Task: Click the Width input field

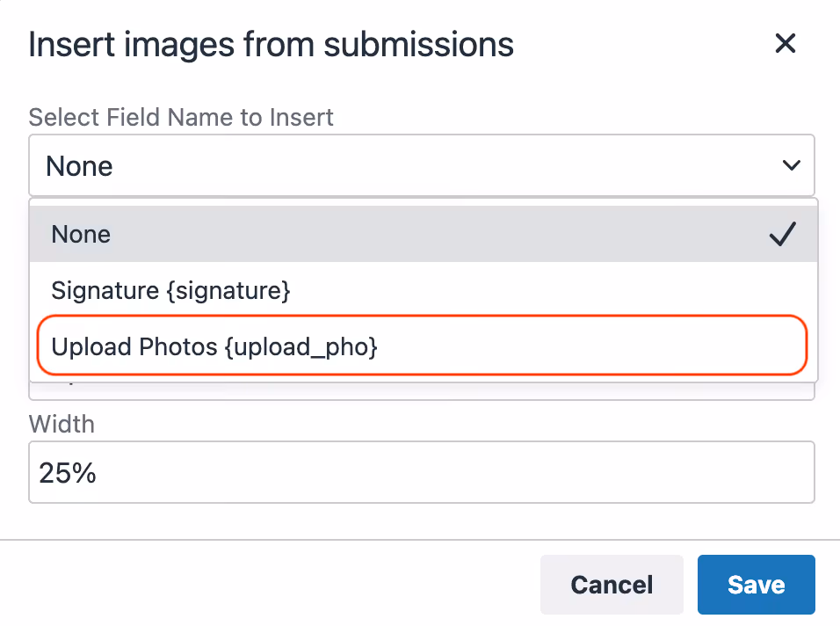Action: tap(422, 472)
